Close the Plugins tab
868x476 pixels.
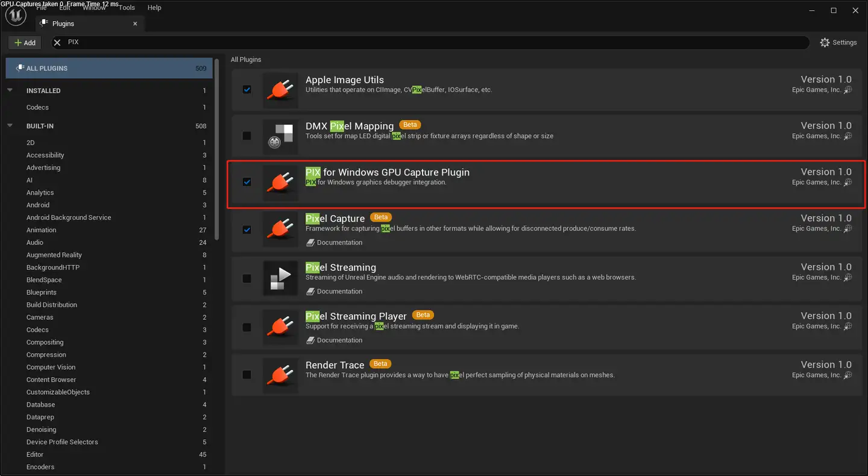135,23
